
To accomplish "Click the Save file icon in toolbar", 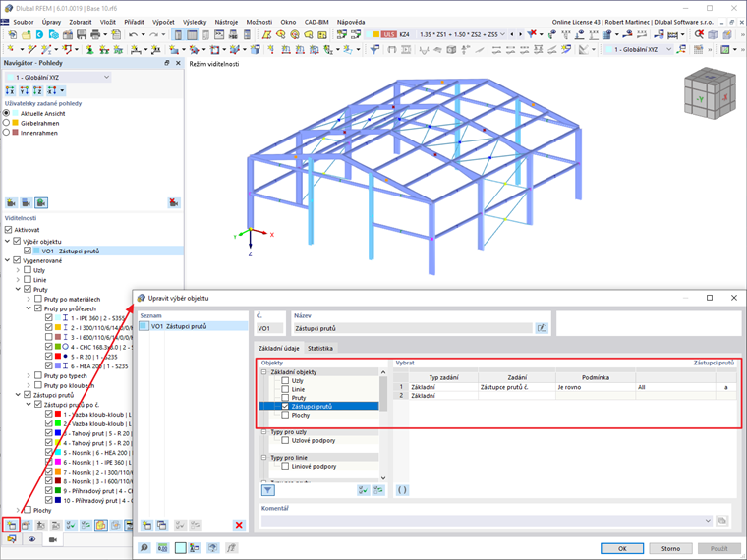I will click(82, 34).
